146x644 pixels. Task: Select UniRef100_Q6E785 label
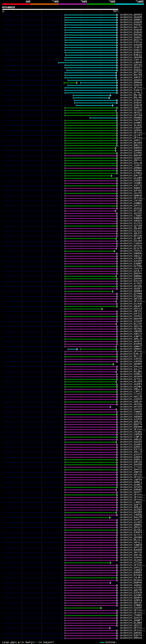(x=131, y=591)
